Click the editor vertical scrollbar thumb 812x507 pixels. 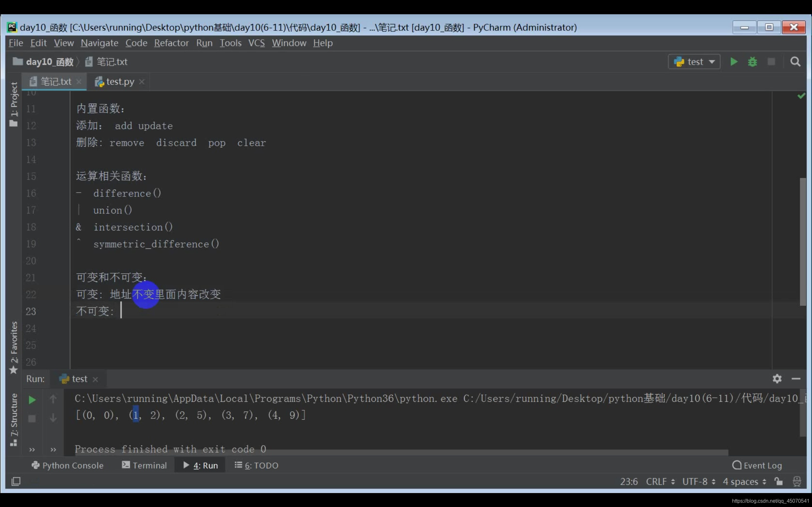point(802,241)
